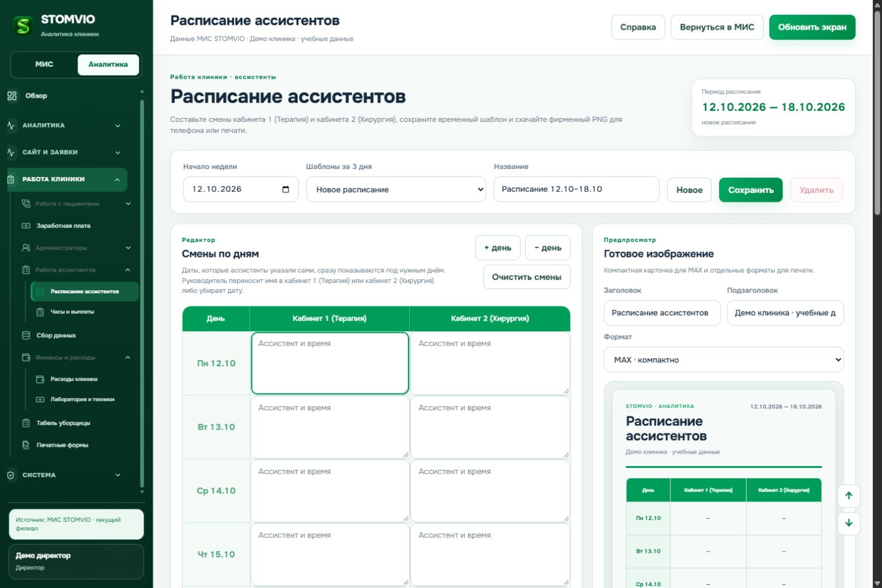Save the schedule with Сохранить
This screenshot has height=588, width=882.
(751, 190)
